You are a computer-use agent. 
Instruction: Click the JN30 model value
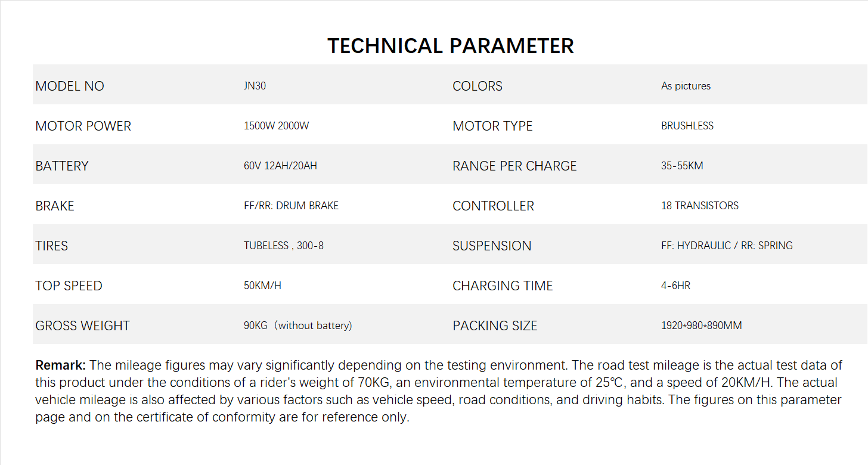click(x=255, y=86)
